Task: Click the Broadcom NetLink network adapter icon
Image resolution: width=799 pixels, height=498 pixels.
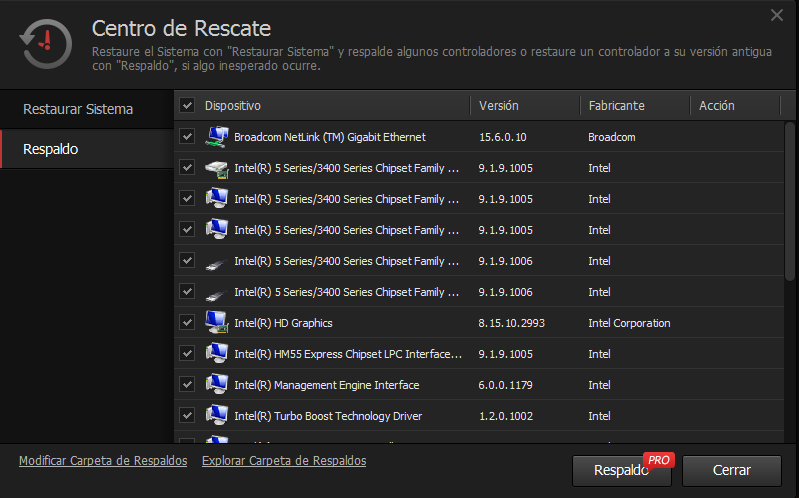Action: [x=217, y=137]
